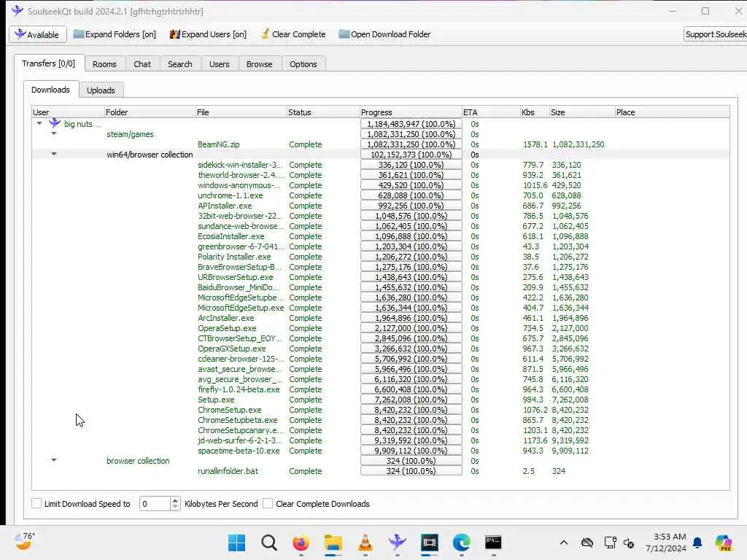Sort by Size column header
747x560 pixels.
point(581,112)
